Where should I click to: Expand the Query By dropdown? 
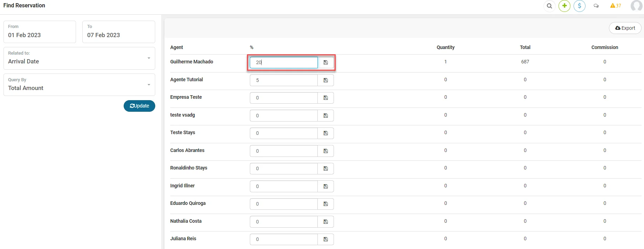[x=79, y=85]
